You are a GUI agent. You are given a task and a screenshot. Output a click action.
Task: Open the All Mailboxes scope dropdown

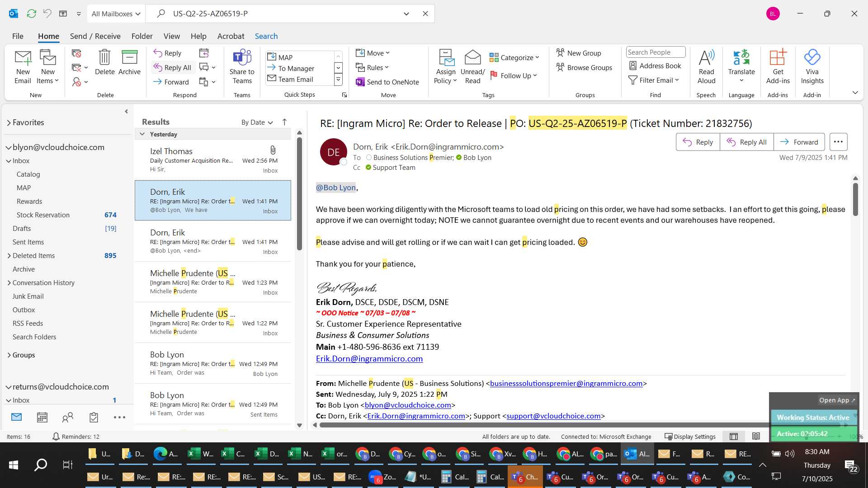tap(116, 14)
